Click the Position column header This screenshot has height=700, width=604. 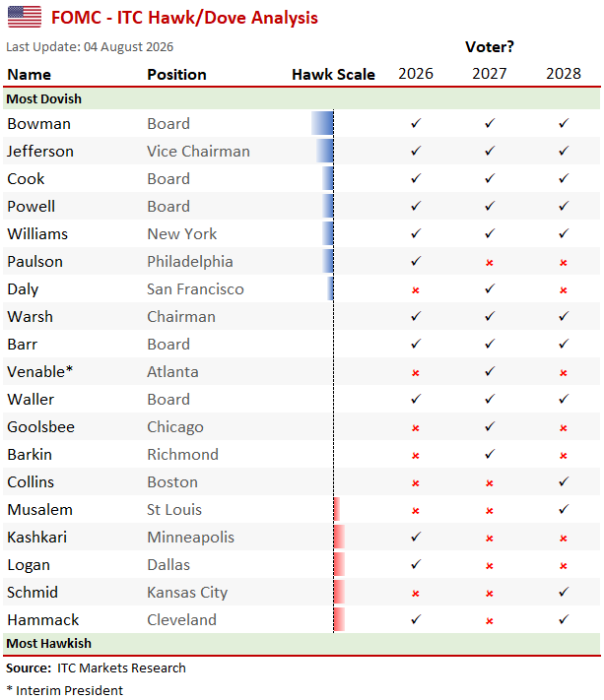pyautogui.click(x=177, y=75)
